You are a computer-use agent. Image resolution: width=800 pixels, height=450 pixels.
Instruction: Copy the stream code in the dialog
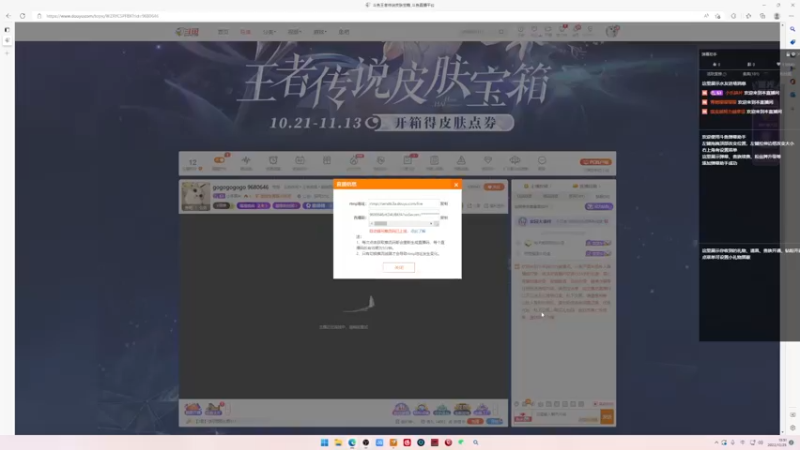click(444, 217)
